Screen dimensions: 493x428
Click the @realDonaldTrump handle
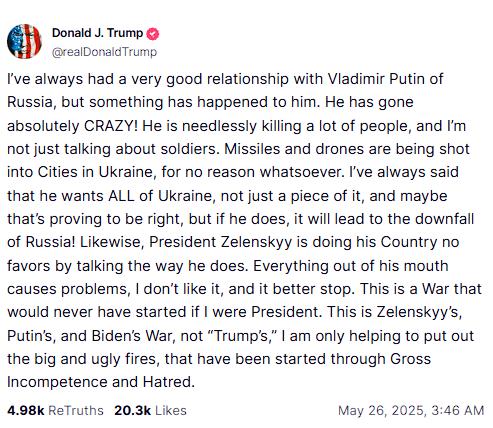[x=104, y=52]
